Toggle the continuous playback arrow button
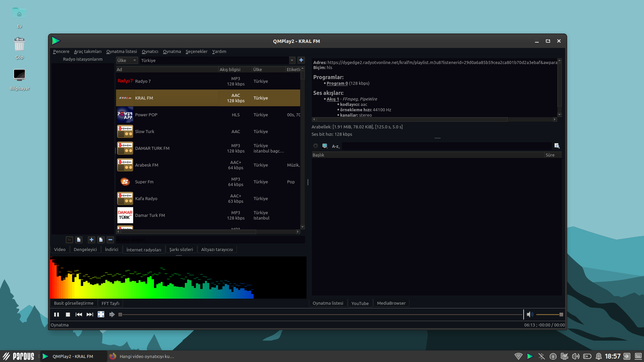Viewport: 644px width, 362px height. coord(112,314)
